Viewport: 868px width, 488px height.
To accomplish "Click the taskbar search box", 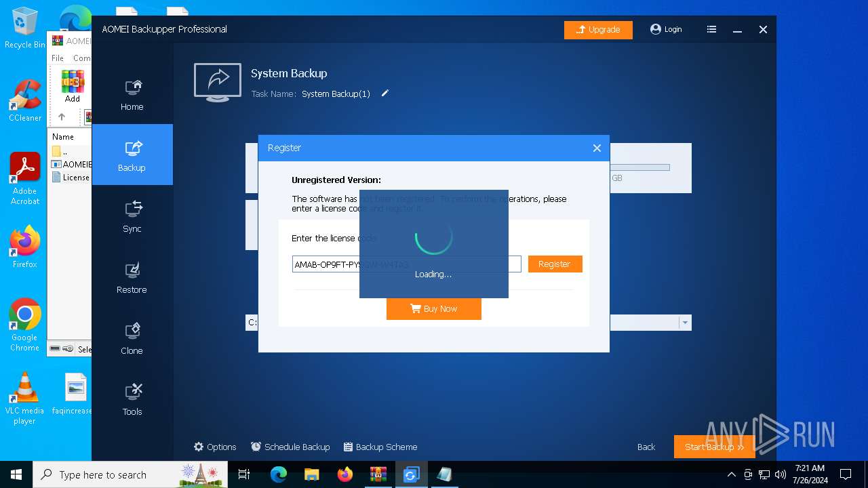I will coord(129,474).
